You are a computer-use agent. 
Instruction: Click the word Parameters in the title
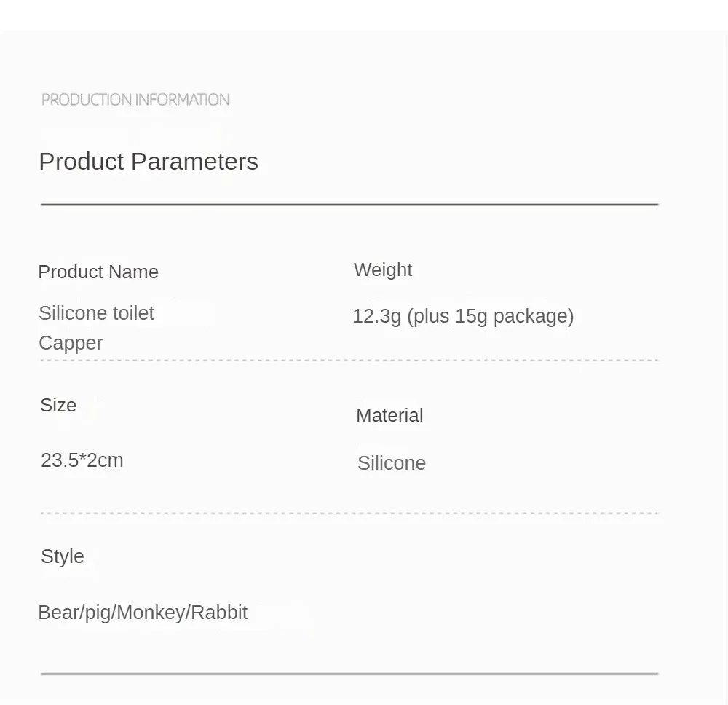pyautogui.click(x=194, y=162)
